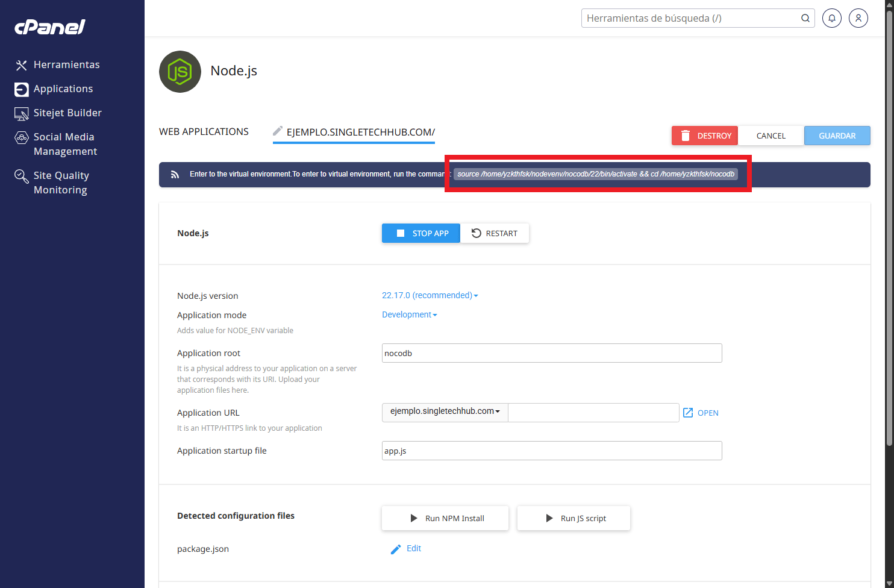Click Site Quality Monitoring sidebar icon
This screenshot has height=588, width=894.
tap(22, 176)
